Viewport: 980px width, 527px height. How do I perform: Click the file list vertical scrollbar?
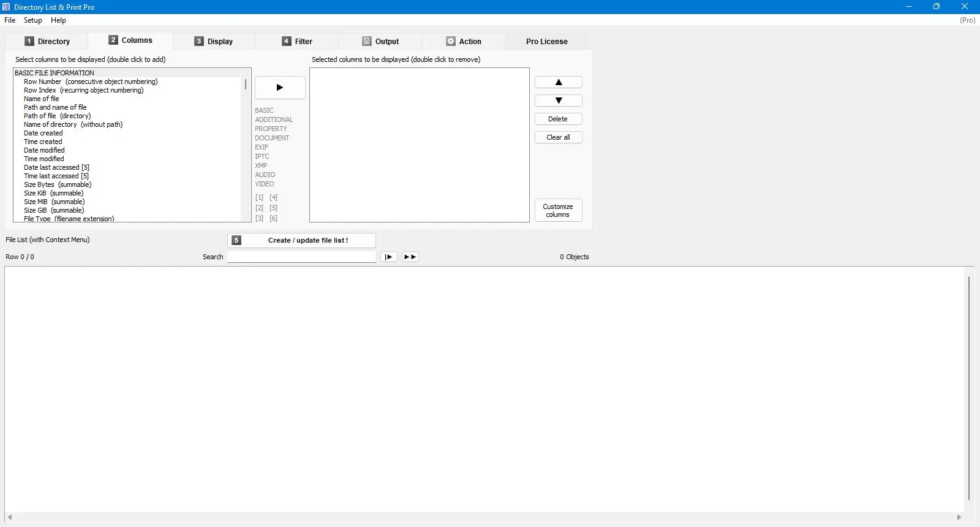969,389
